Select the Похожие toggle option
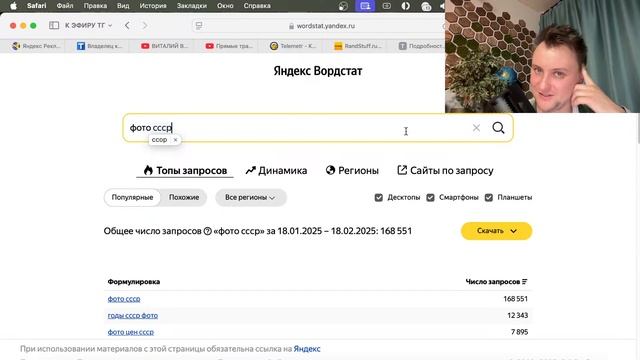Screen dimensions: 640x360 (184, 198)
